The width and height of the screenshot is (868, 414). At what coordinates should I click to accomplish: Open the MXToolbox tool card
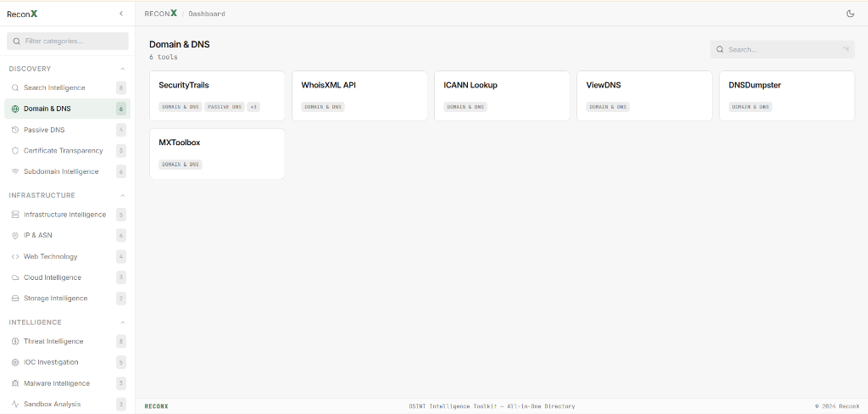click(217, 154)
